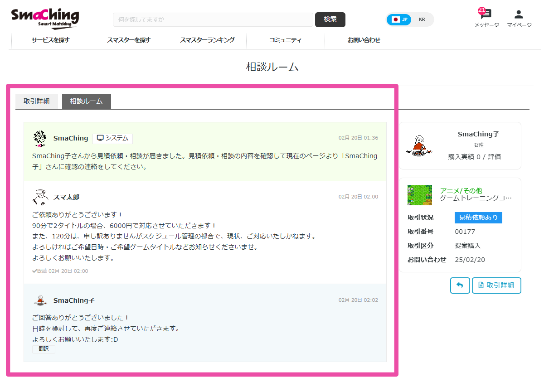Select the JP language option

400,19
